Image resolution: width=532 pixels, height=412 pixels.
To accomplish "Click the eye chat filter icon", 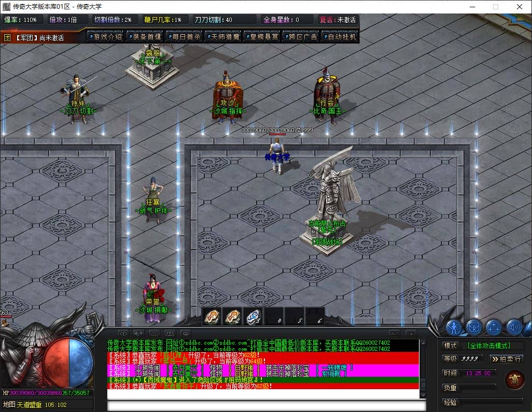I will coord(123,333).
